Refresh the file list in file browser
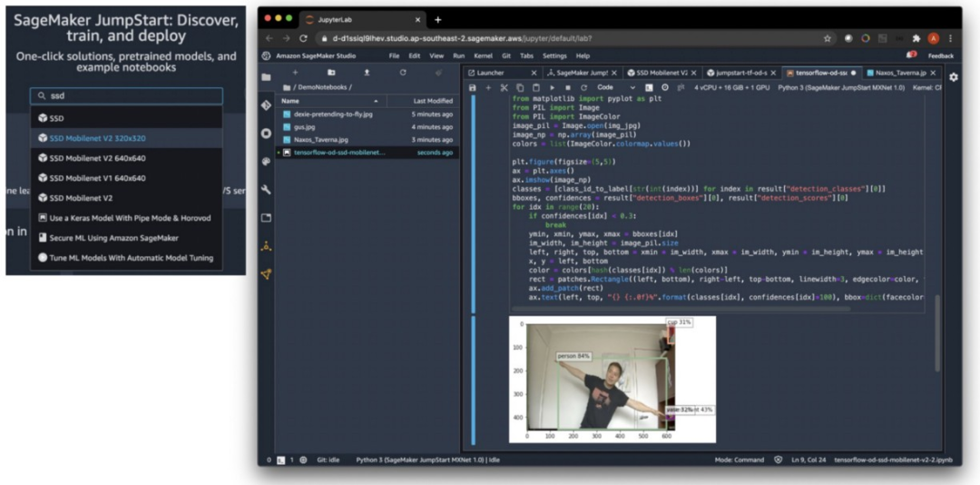This screenshot has height=485, width=980. [403, 73]
